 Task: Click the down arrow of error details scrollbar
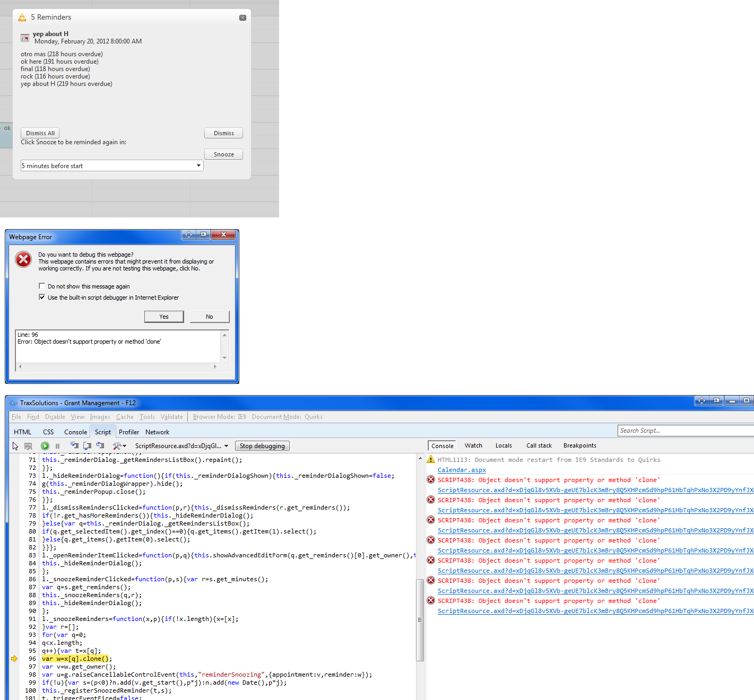[224, 358]
